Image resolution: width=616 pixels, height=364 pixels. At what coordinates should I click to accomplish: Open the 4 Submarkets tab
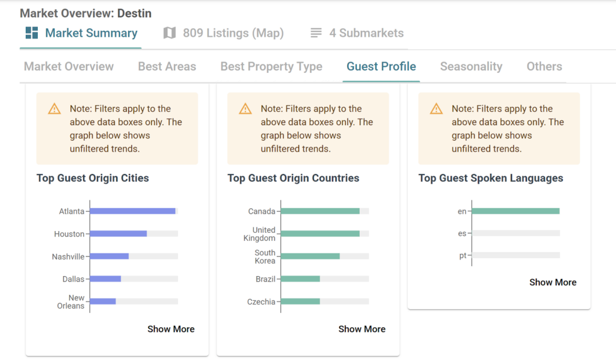click(366, 33)
